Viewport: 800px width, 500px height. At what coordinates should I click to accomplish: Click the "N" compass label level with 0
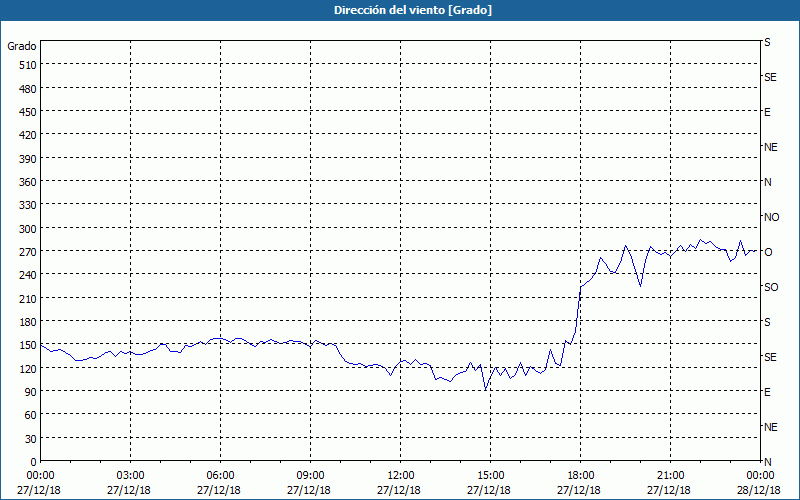click(767, 462)
